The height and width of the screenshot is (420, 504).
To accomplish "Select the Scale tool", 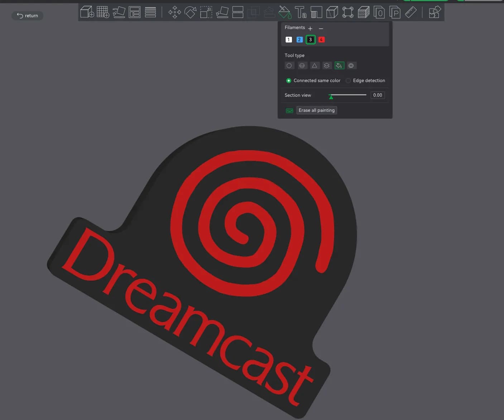I will point(206,12).
